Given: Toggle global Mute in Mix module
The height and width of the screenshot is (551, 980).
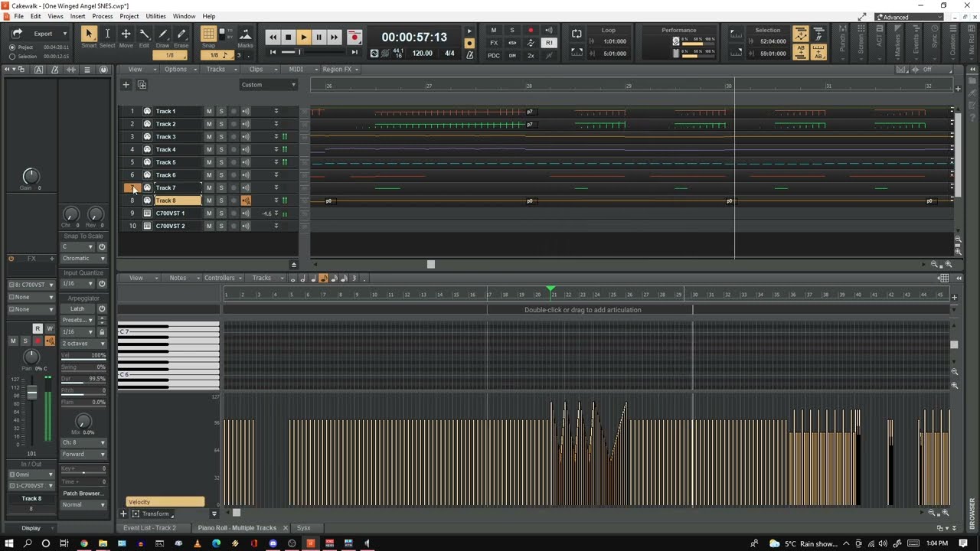Looking at the screenshot, I should point(494,31).
